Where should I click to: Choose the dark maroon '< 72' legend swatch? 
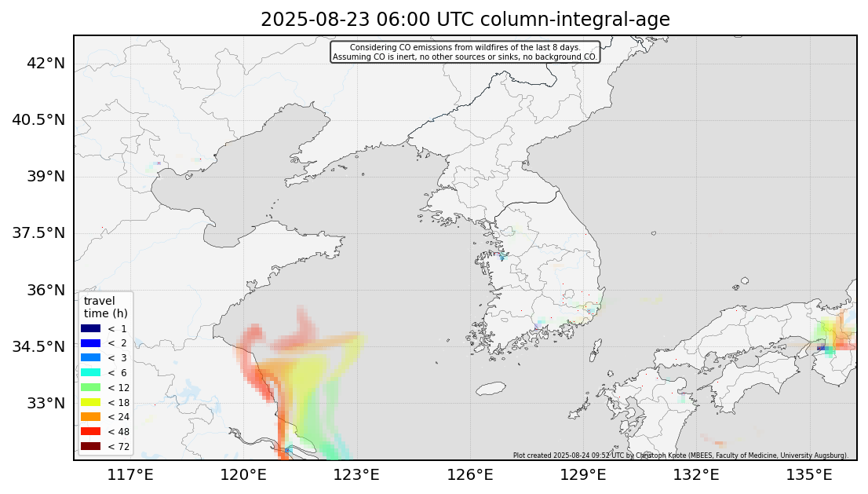[x=91, y=446]
